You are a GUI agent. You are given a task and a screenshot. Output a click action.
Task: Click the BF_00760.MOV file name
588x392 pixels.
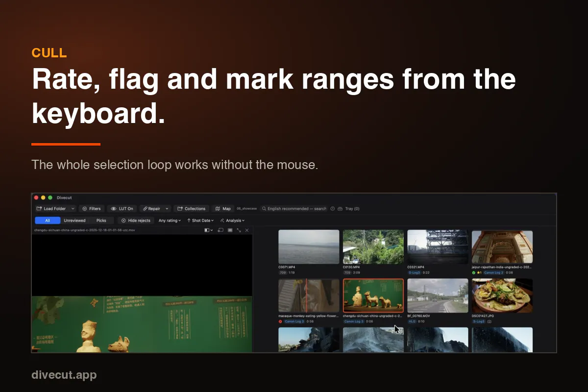pos(419,316)
